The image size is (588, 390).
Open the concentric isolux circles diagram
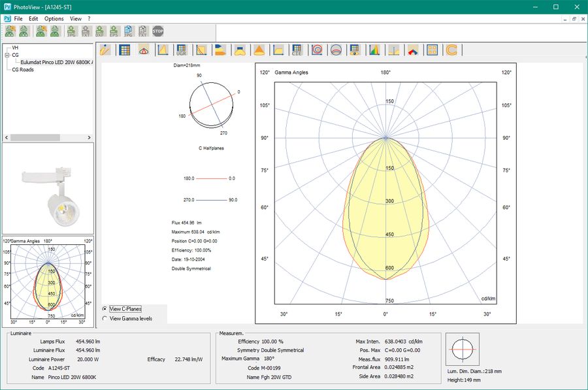[x=317, y=50]
